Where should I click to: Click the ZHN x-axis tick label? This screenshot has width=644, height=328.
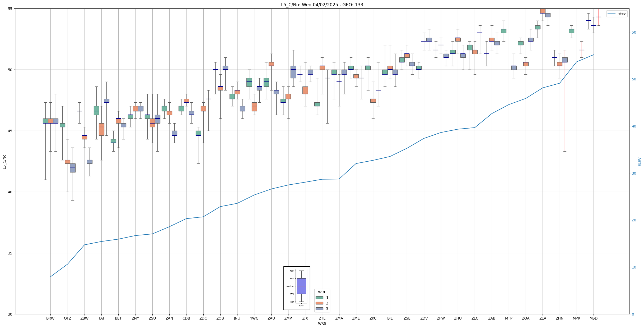click(x=559, y=318)
